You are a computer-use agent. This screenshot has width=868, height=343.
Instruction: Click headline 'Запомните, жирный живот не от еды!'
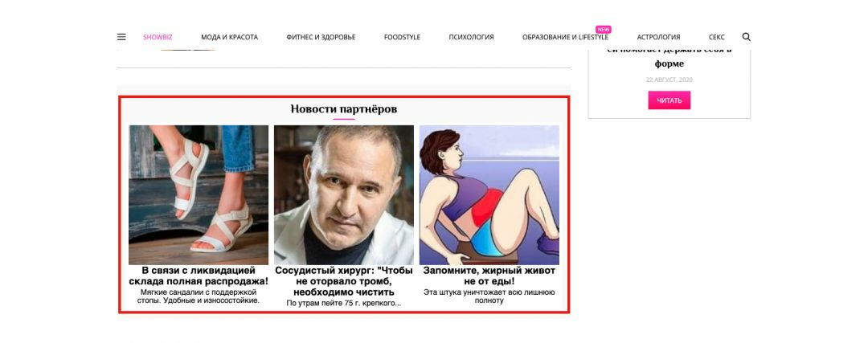coord(489,276)
